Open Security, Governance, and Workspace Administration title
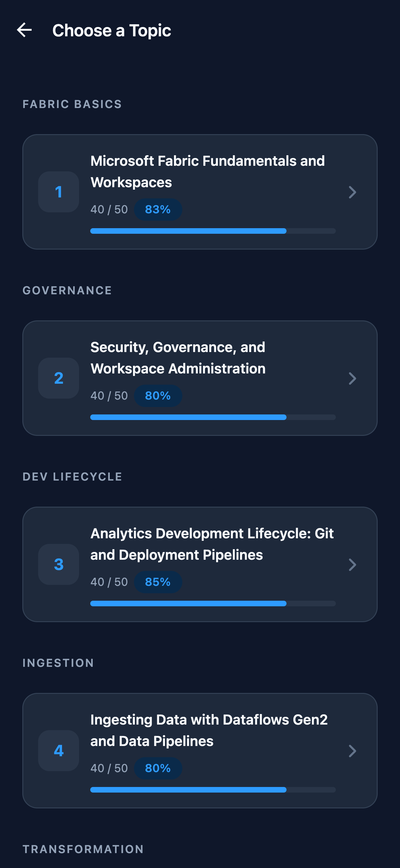This screenshot has width=400, height=868. click(x=178, y=358)
